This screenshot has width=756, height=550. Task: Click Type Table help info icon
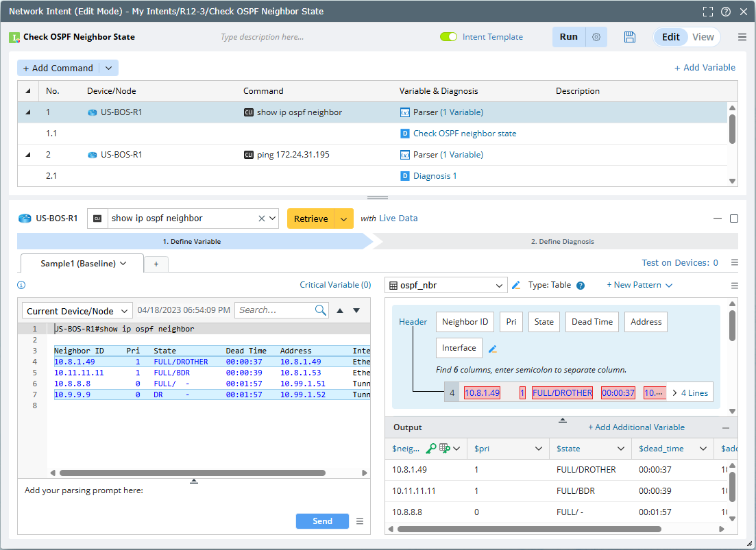click(x=581, y=286)
